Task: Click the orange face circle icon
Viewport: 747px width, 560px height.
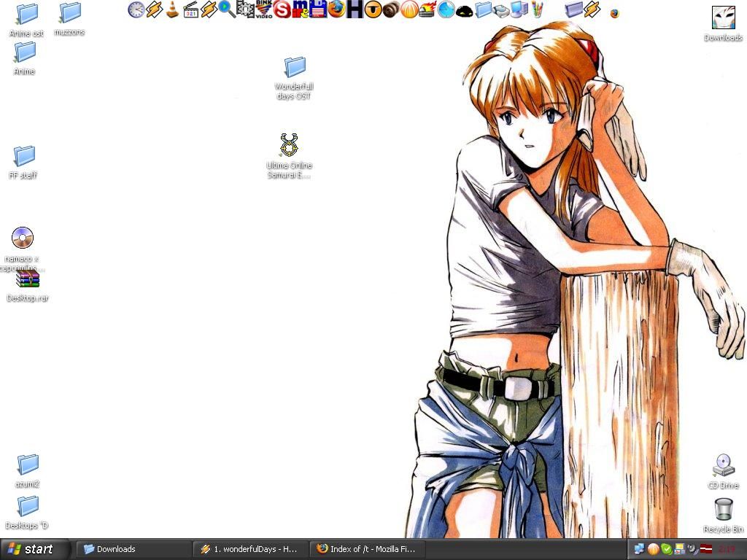Action: [x=373, y=9]
